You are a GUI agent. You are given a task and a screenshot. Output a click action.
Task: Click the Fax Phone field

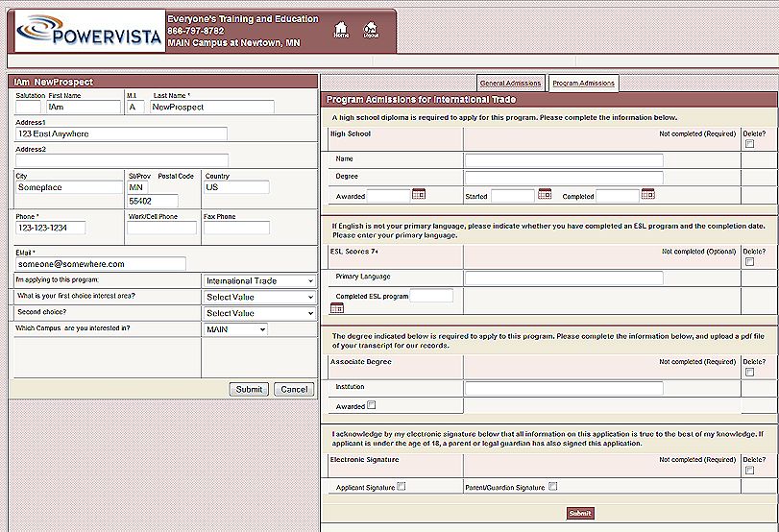click(236, 228)
